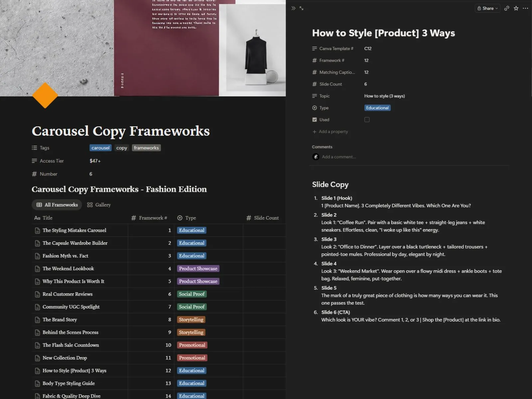Viewport: 532px width, 399px height.
Task: Click the orange diamond page icon
Action: 45,95
